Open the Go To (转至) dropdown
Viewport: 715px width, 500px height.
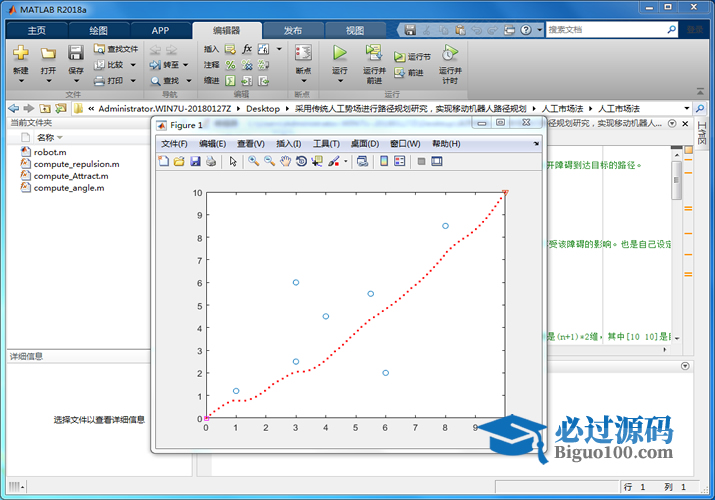point(186,65)
